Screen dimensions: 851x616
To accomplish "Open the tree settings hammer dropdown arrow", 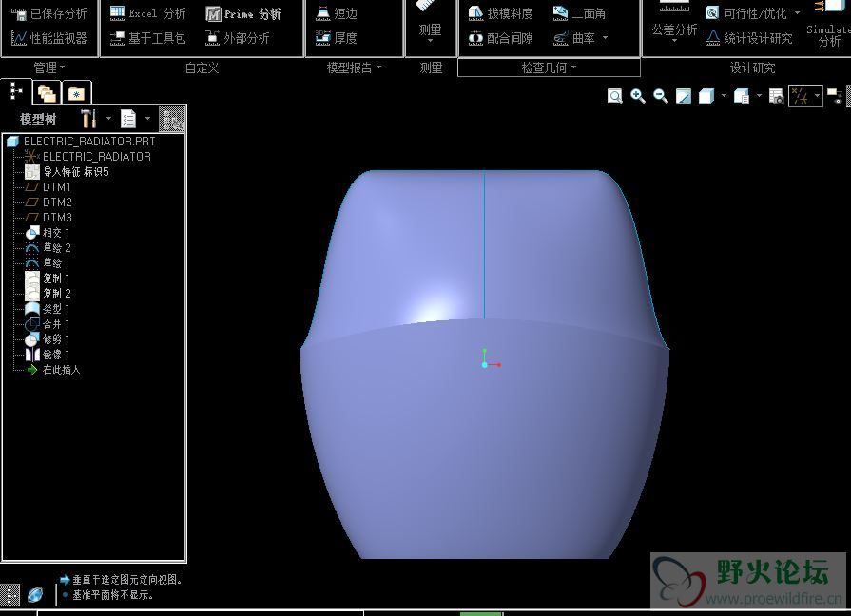I will click(108, 118).
